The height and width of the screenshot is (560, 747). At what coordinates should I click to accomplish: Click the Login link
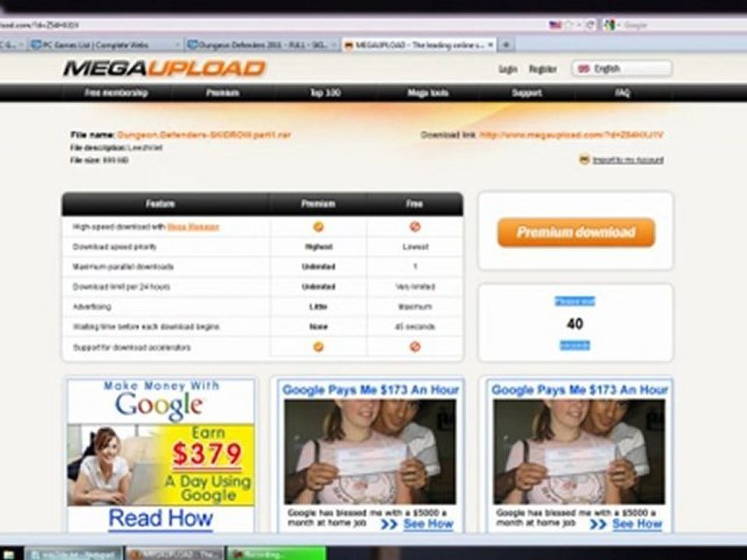click(508, 69)
